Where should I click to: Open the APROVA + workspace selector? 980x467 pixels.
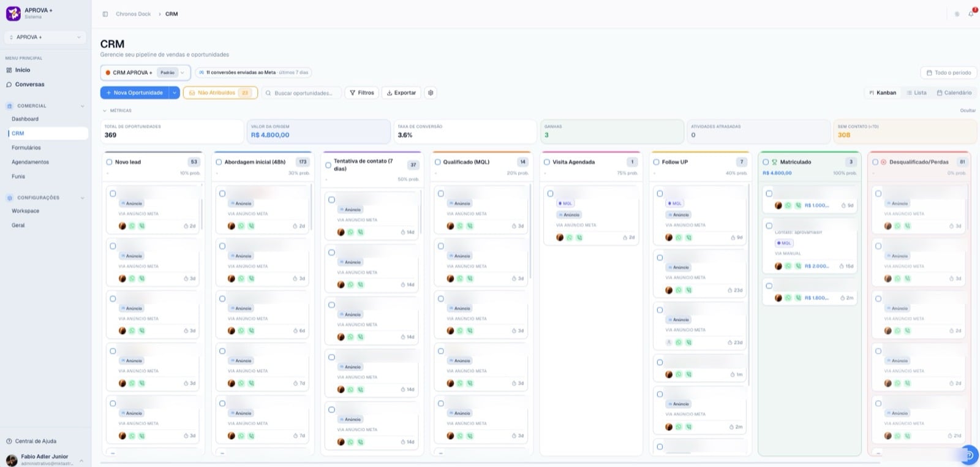45,37
